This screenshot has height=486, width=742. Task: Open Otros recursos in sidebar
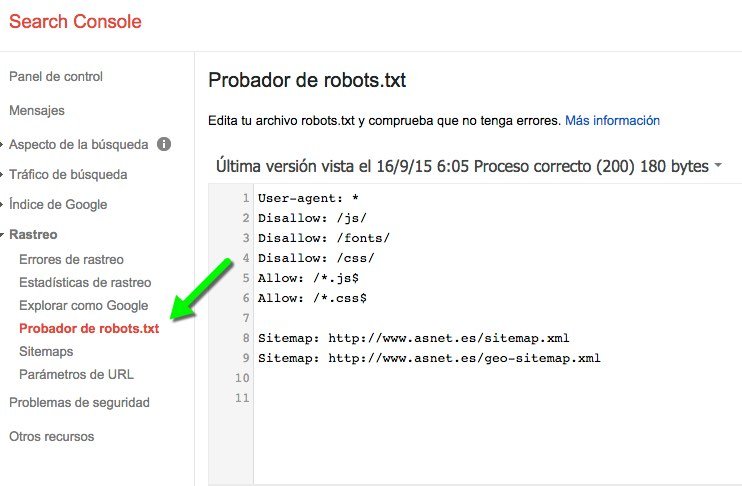tap(52, 437)
